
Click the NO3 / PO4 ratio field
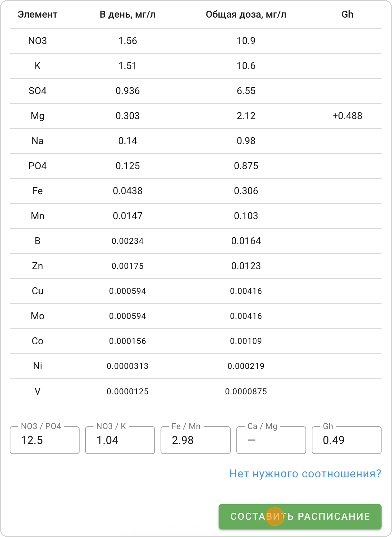click(x=45, y=440)
